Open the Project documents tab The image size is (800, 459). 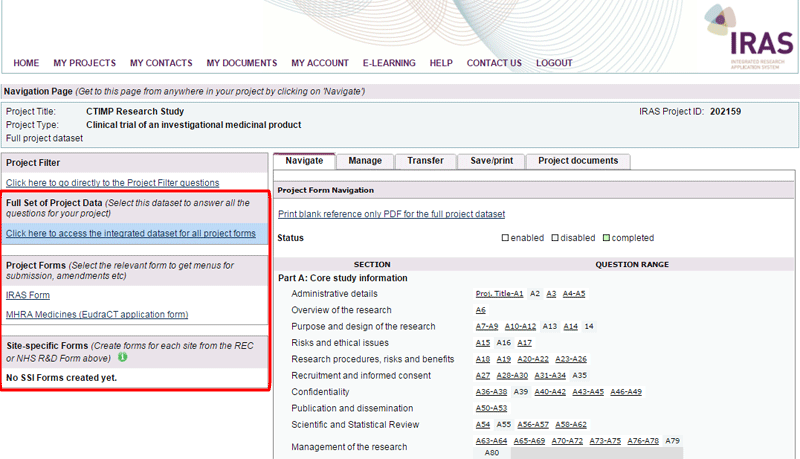[x=578, y=161]
